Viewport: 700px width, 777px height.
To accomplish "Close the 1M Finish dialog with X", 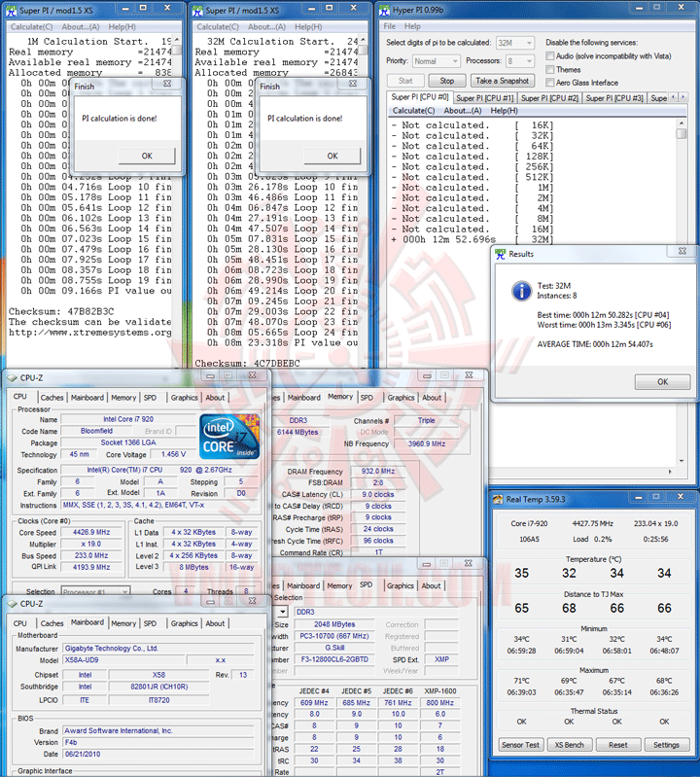I will point(167,84).
